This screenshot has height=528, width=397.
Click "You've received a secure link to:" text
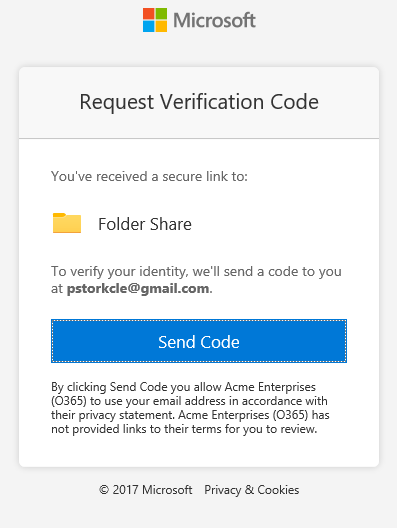[x=149, y=176]
